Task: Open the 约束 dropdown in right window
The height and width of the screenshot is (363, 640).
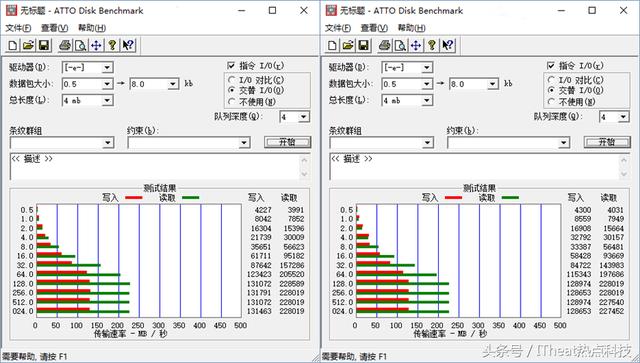Action: pos(564,143)
